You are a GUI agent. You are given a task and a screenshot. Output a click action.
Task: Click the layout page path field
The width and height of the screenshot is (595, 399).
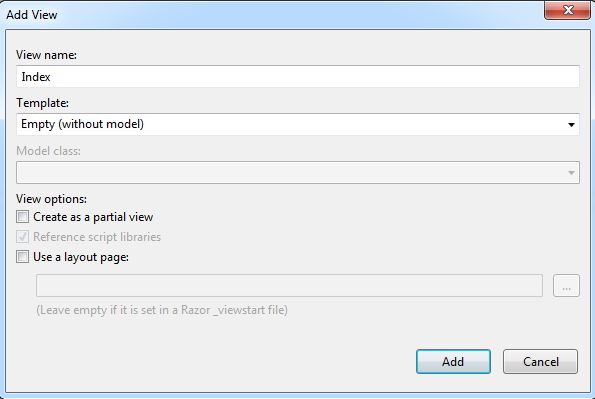tap(289, 285)
